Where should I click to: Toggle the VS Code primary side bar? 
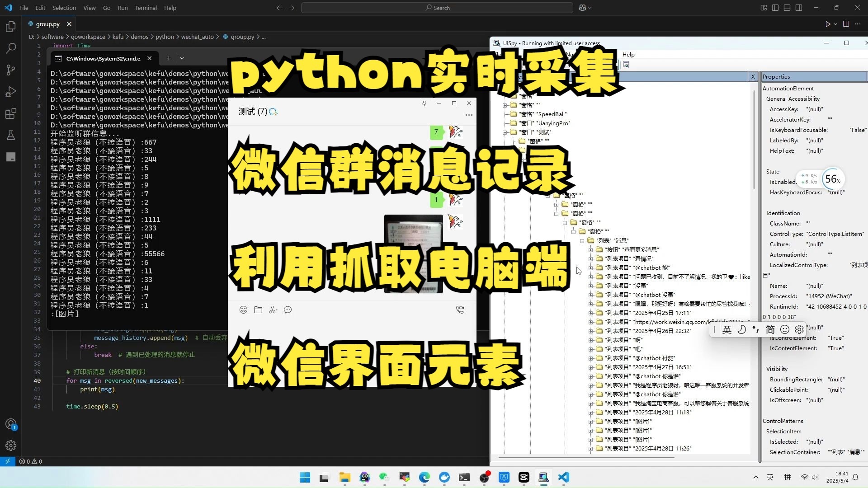775,8
